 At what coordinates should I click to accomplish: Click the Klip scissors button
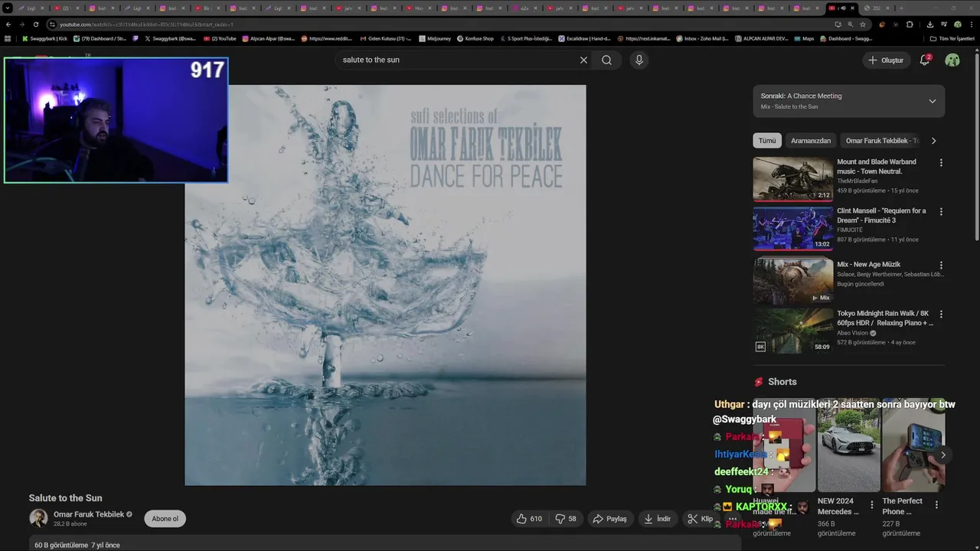[x=700, y=519]
